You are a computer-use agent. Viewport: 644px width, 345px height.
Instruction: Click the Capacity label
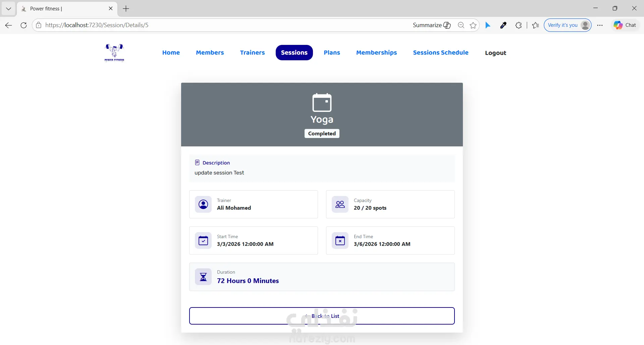coord(363,200)
